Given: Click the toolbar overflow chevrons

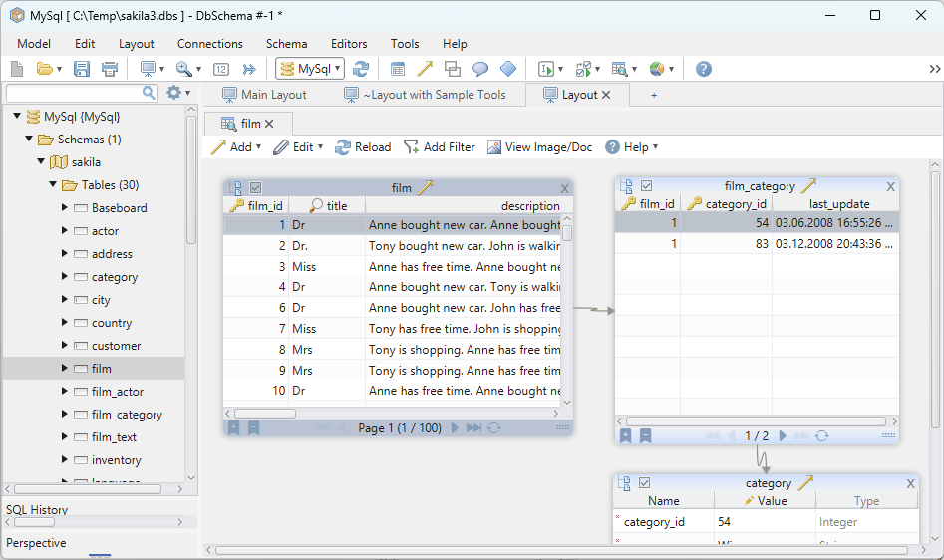Looking at the screenshot, I should click(x=934, y=69).
